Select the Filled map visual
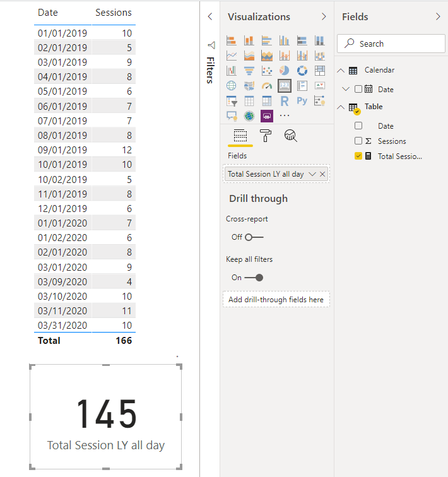 point(249,86)
